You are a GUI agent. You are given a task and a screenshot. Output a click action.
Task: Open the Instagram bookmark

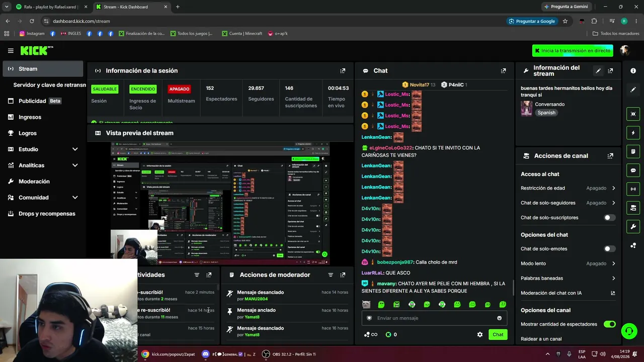pos(32,34)
